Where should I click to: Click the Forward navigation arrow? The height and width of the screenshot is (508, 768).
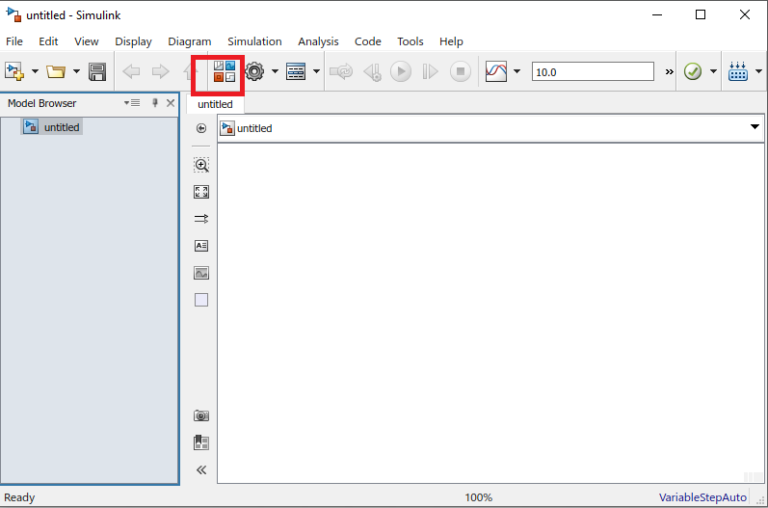160,72
